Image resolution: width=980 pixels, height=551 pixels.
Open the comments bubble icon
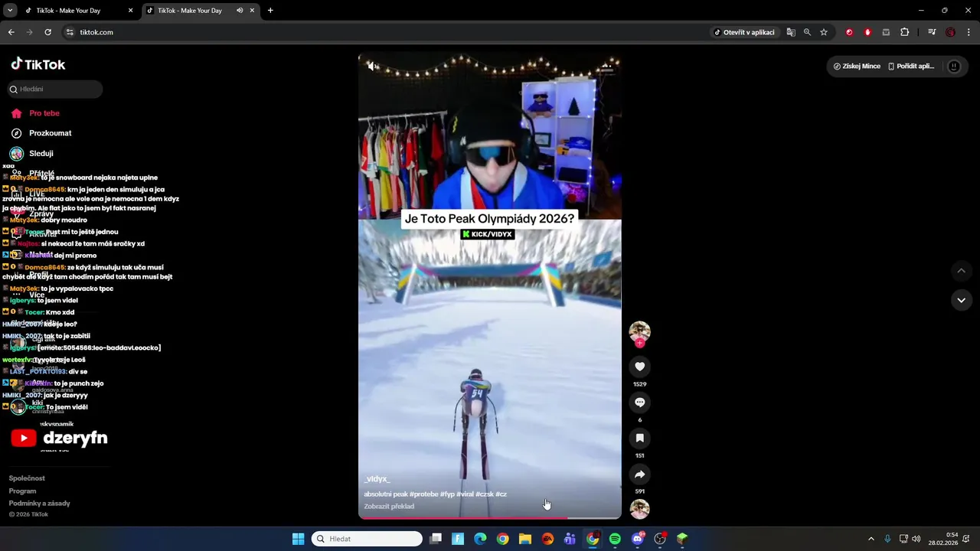(x=640, y=403)
